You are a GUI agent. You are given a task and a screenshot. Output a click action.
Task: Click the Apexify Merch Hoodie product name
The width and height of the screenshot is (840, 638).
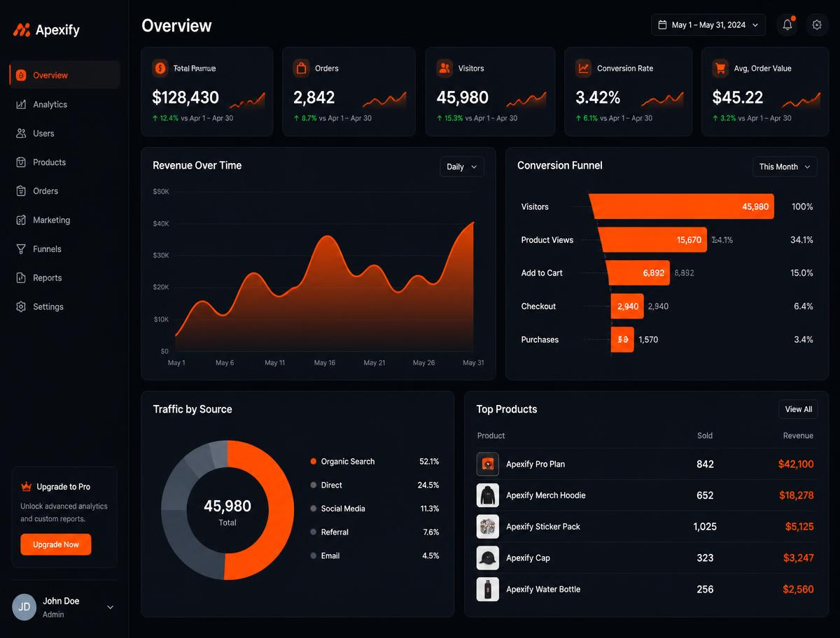click(x=546, y=495)
